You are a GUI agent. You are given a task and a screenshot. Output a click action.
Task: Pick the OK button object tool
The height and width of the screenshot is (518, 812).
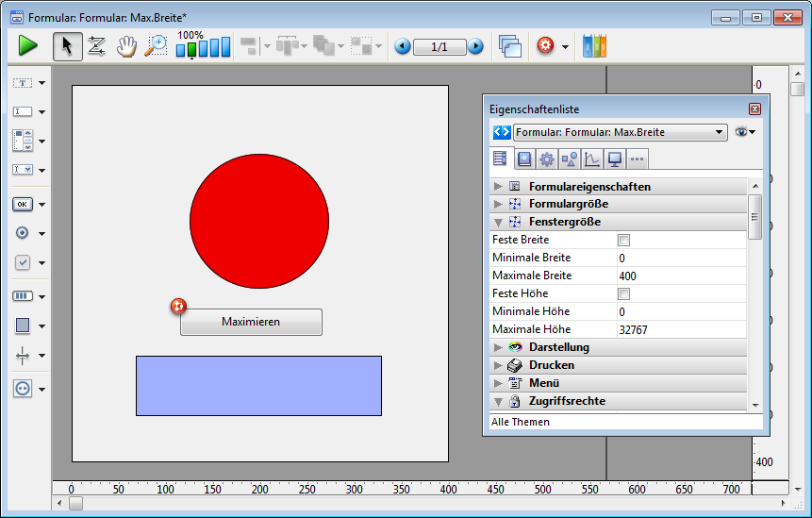point(23,204)
